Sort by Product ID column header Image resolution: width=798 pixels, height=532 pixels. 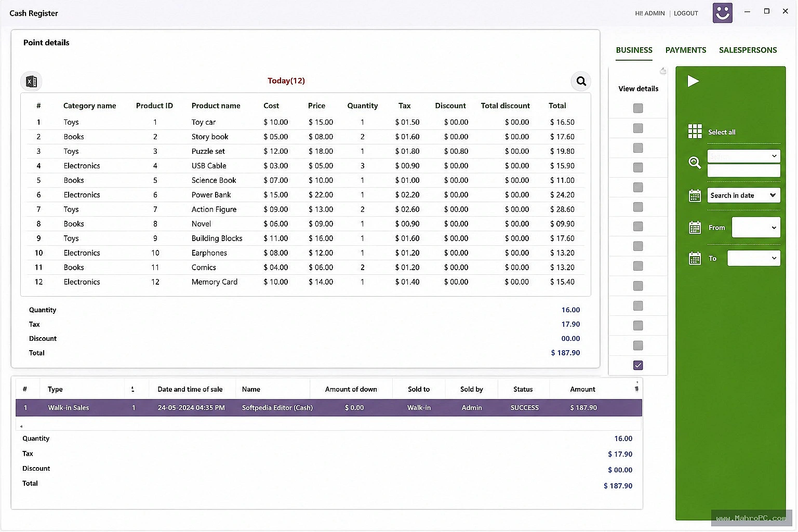coord(154,105)
